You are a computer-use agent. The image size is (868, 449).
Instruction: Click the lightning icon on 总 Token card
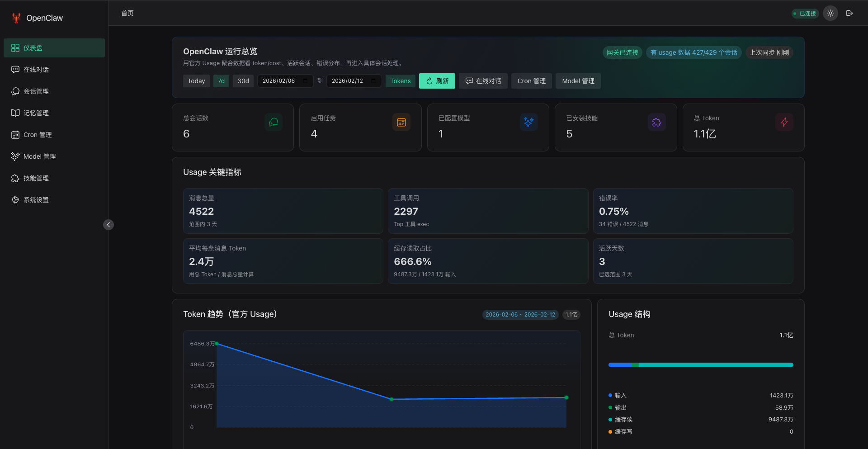tap(784, 122)
